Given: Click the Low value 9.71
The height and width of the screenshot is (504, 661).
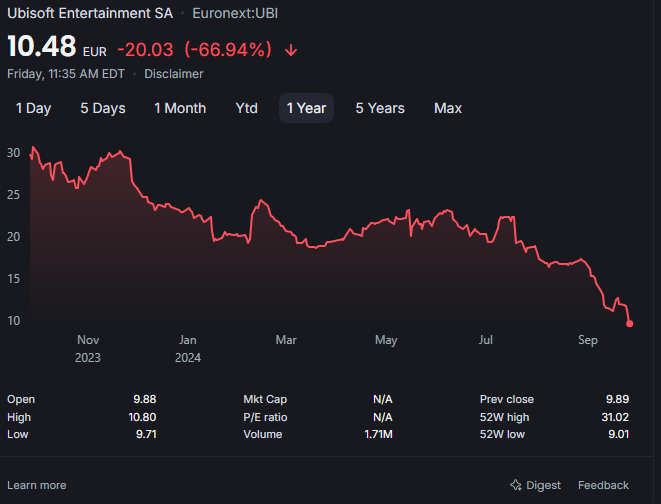Looking at the screenshot, I should (146, 434).
